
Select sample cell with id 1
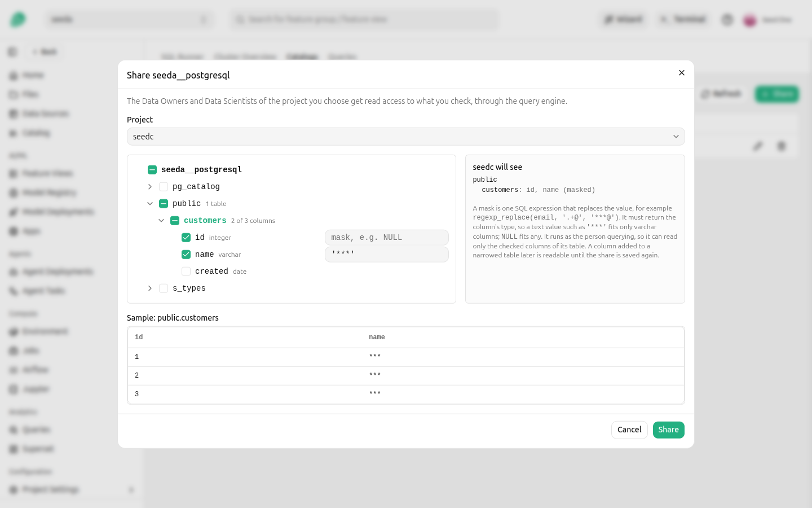[x=137, y=357]
